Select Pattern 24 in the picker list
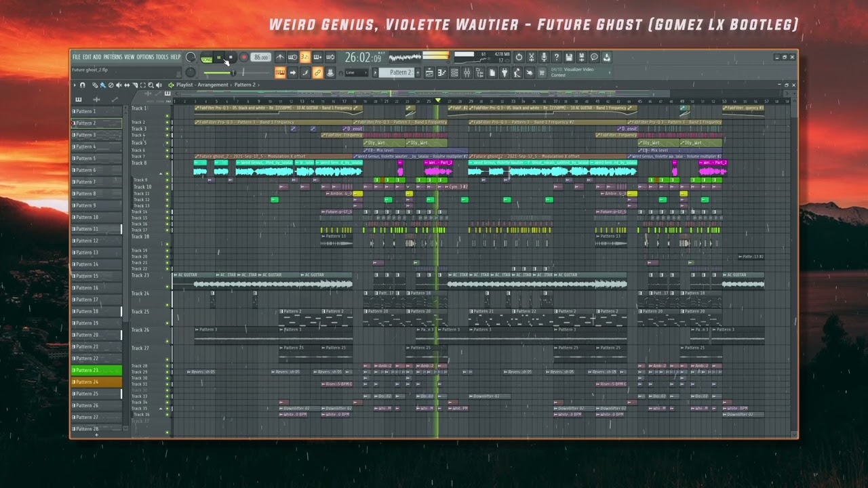The height and width of the screenshot is (488, 868). tap(96, 382)
